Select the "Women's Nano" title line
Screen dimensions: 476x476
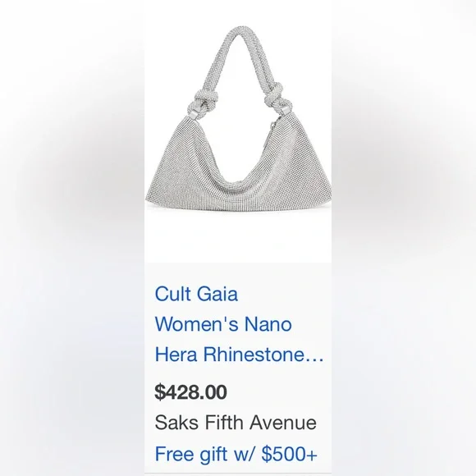223,324
